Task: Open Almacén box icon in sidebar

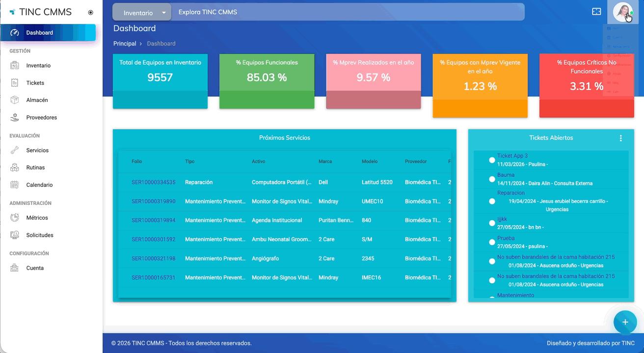Action: (x=15, y=100)
